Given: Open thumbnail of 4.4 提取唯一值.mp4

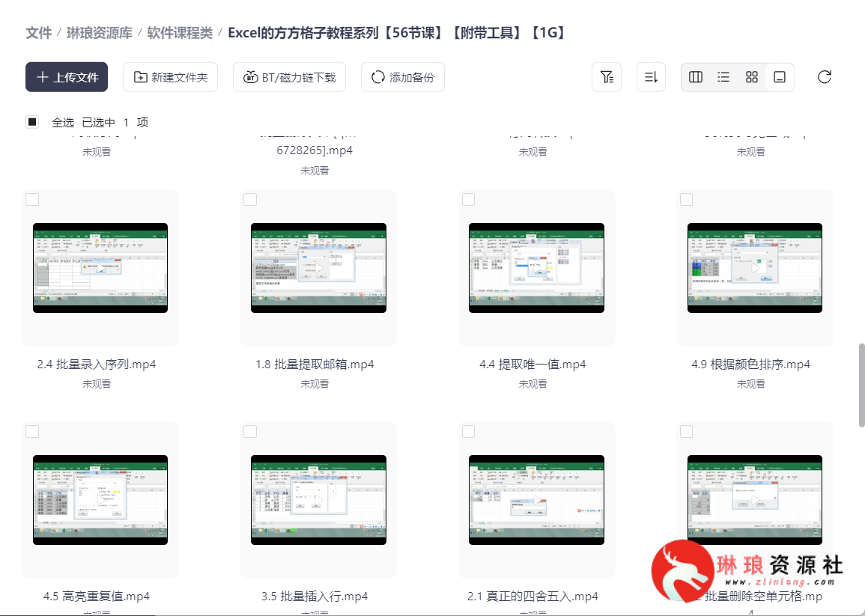Looking at the screenshot, I should 536,268.
